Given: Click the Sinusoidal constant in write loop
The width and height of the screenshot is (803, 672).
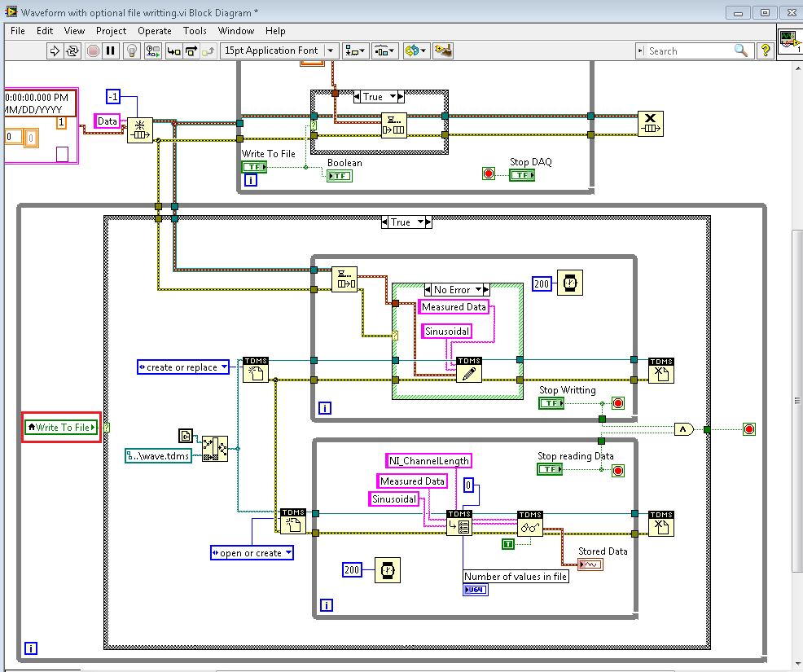Looking at the screenshot, I should tap(446, 332).
